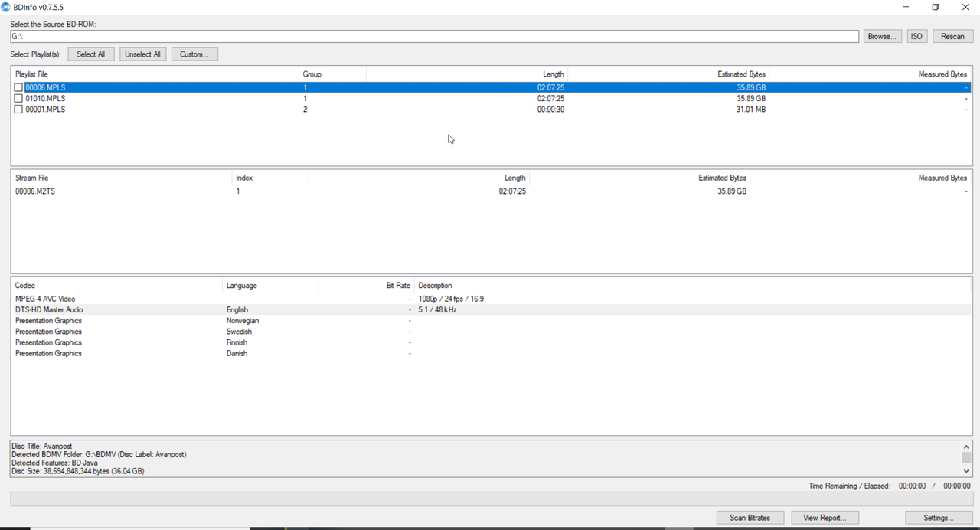Click the Disc Size line in log
The width and height of the screenshot is (980, 530).
77,471
